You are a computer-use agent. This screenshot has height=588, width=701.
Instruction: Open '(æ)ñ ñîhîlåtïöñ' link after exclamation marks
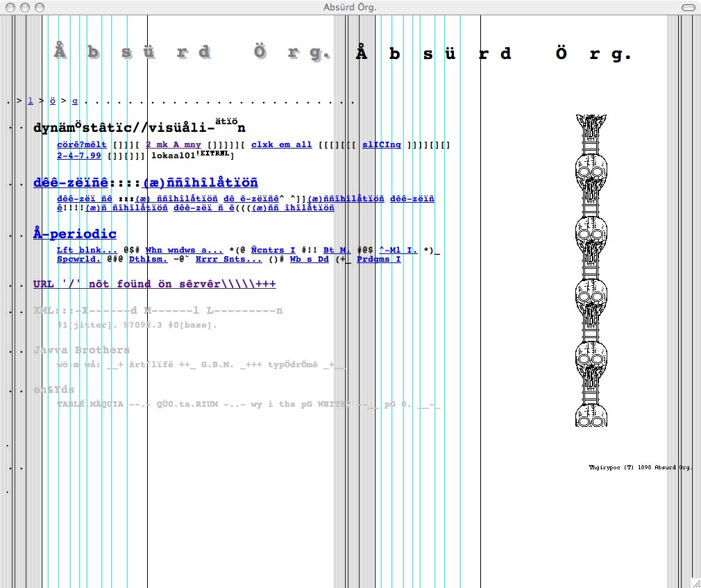point(126,208)
